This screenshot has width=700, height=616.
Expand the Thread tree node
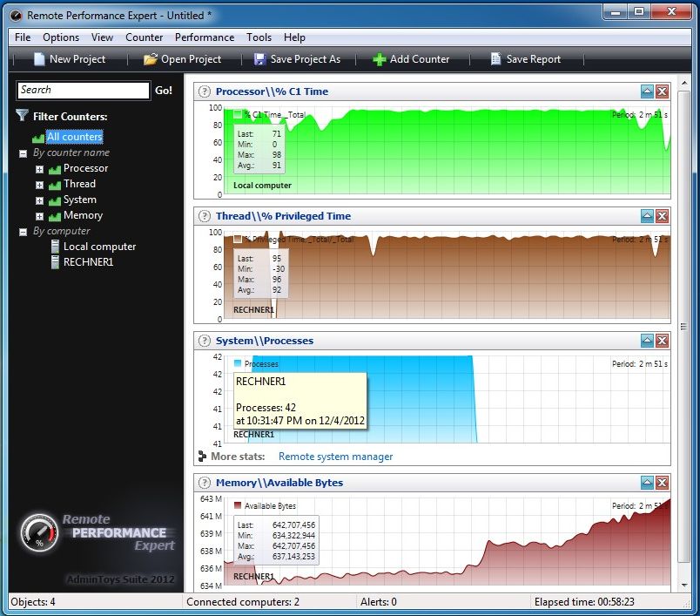tap(40, 185)
